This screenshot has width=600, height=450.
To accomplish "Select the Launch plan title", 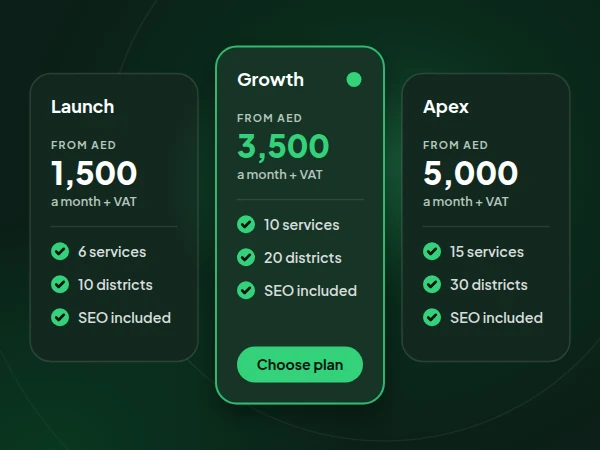I will click(83, 107).
